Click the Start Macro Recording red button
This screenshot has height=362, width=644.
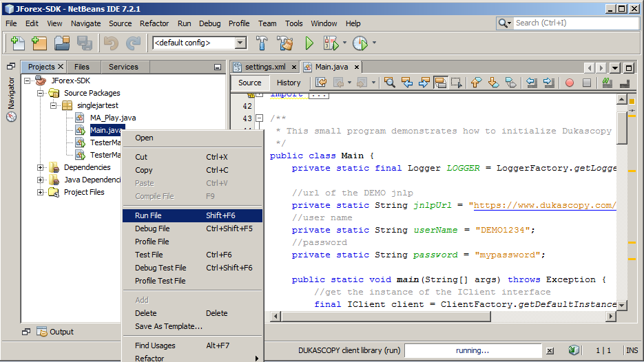tap(569, 83)
